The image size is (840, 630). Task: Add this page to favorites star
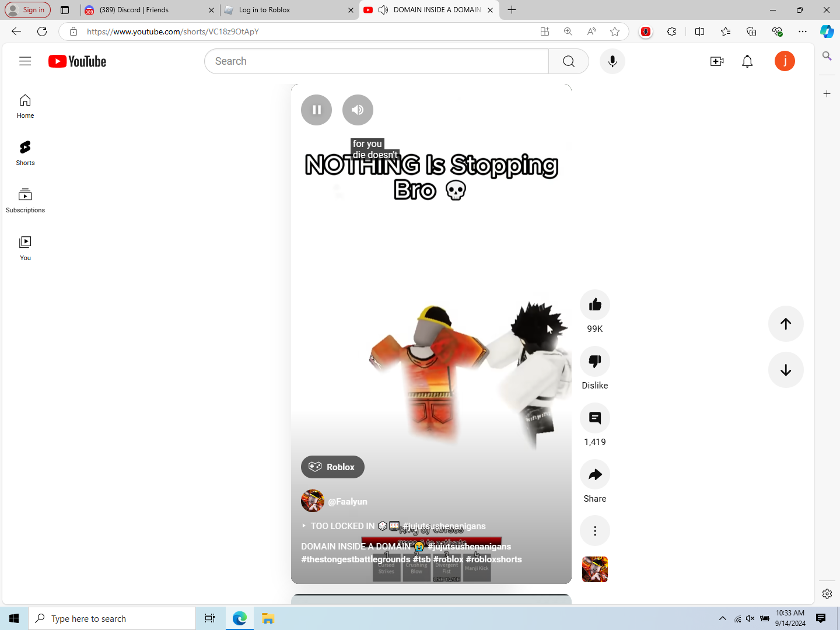tap(615, 32)
